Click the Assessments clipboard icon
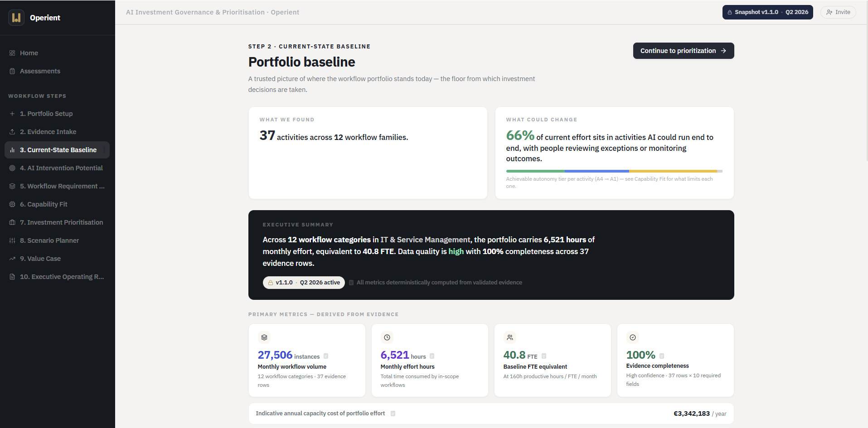868x428 pixels. pyautogui.click(x=12, y=71)
